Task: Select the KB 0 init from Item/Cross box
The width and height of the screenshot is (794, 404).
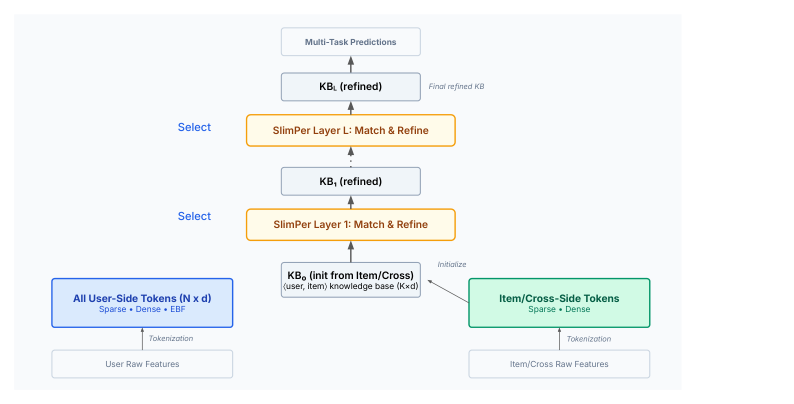Action: (350, 280)
